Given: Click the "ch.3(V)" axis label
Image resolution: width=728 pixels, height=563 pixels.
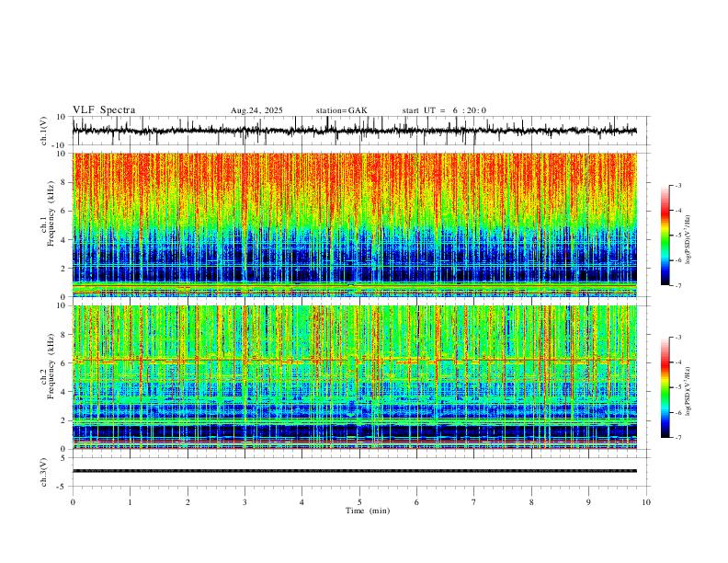Looking at the screenshot, I should click(x=44, y=473).
